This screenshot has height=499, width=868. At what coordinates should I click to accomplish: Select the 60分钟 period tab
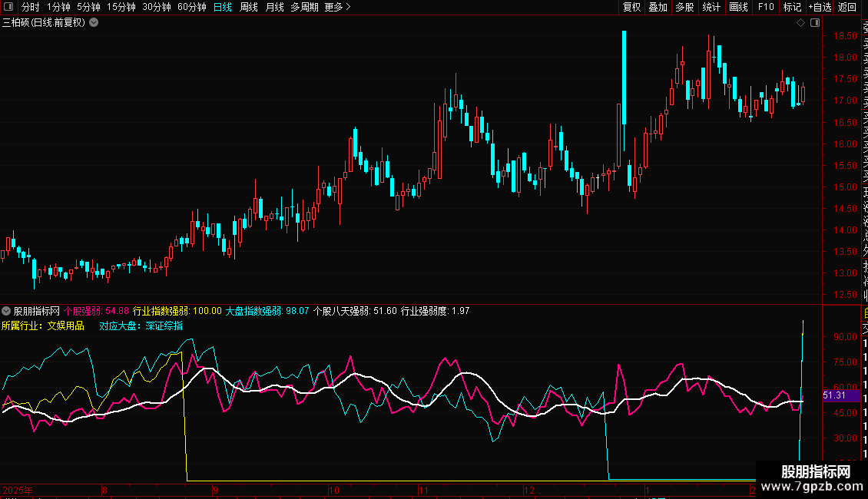click(x=191, y=7)
